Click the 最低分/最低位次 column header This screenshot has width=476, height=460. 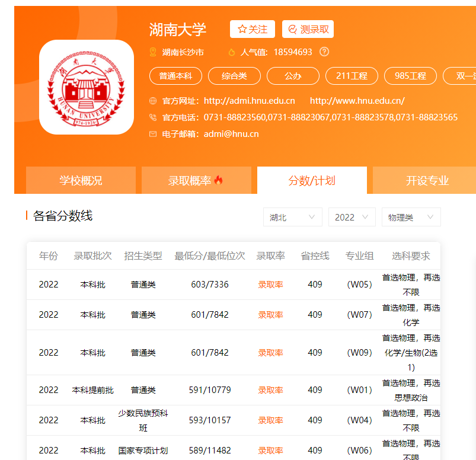[x=210, y=256]
